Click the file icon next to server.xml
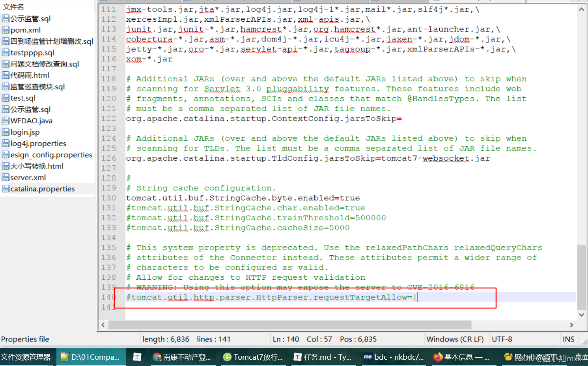 tap(6, 178)
